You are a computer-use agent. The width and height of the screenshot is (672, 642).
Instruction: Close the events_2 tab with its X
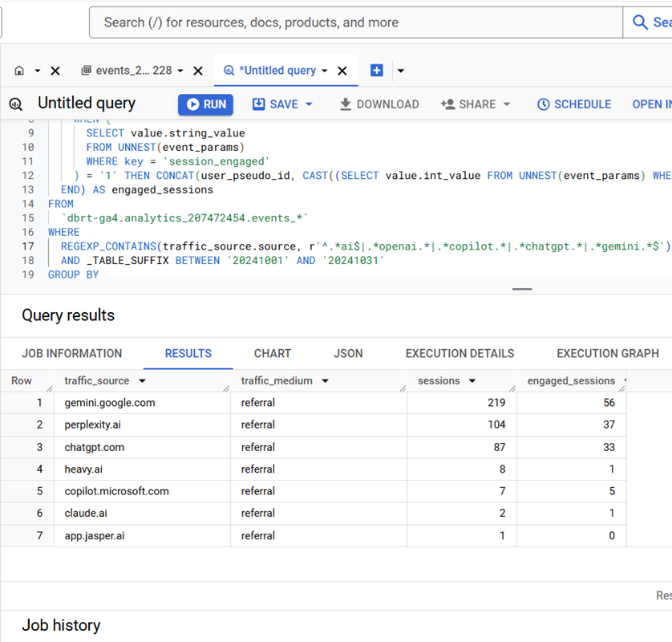point(197,70)
